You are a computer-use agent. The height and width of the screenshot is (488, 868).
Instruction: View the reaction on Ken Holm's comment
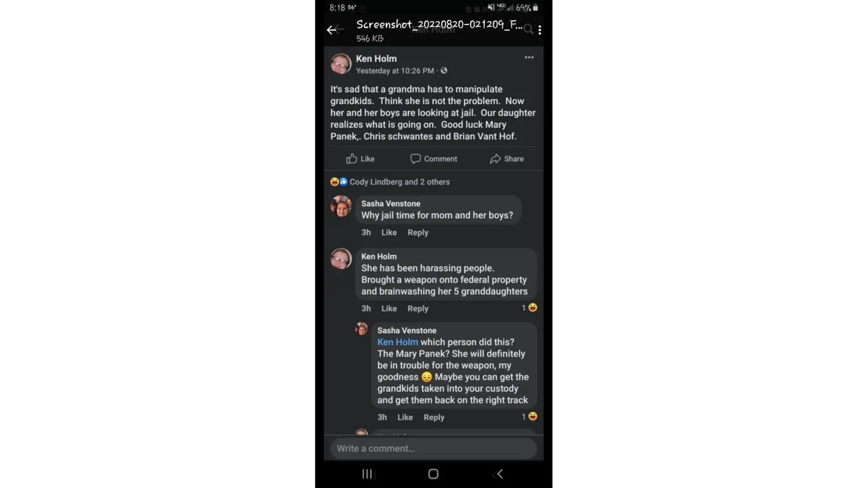530,308
